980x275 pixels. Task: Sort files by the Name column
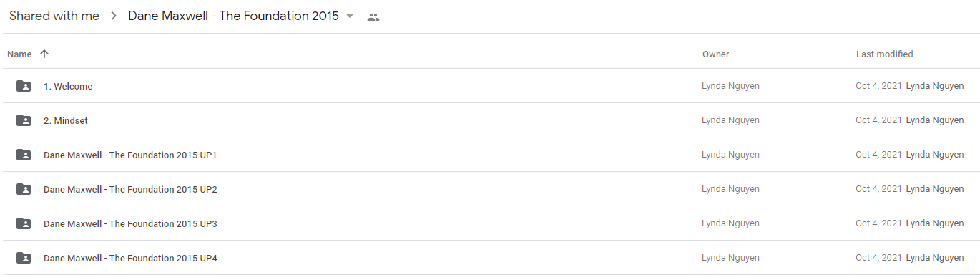(x=19, y=54)
